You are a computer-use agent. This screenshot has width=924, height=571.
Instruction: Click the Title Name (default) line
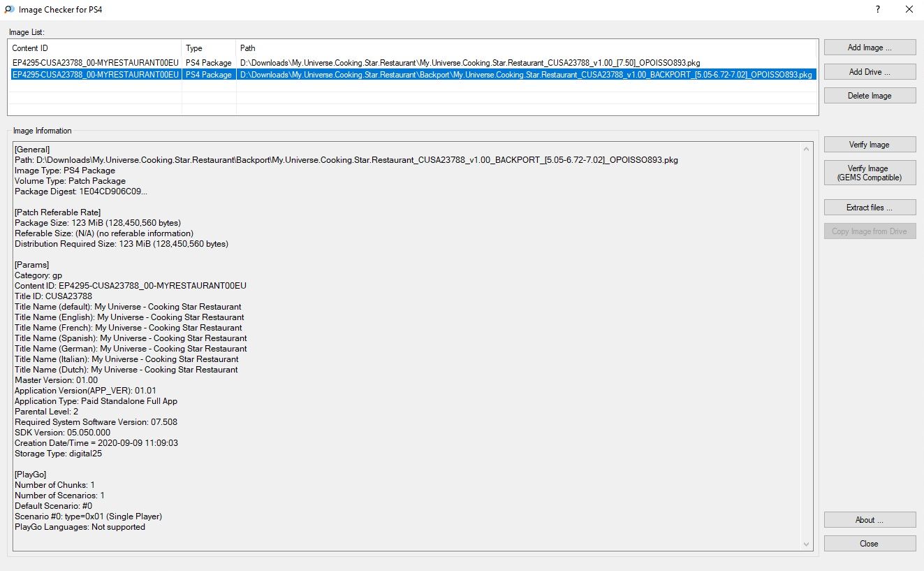point(128,307)
